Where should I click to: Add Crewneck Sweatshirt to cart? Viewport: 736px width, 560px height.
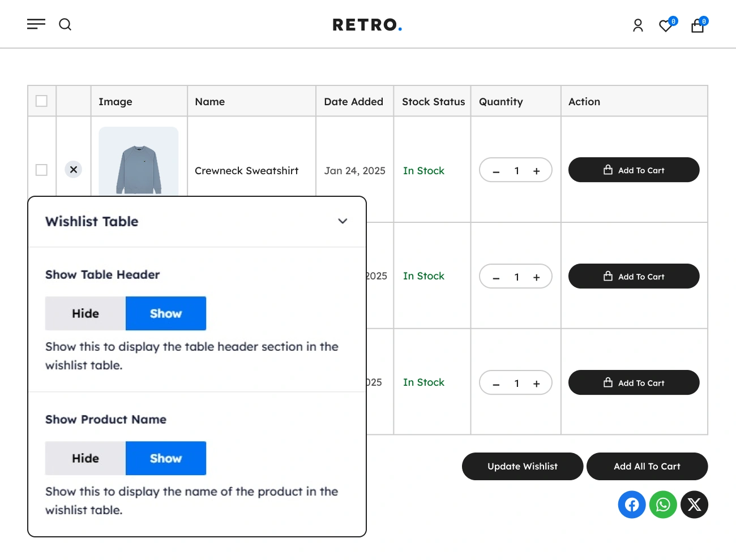click(634, 170)
